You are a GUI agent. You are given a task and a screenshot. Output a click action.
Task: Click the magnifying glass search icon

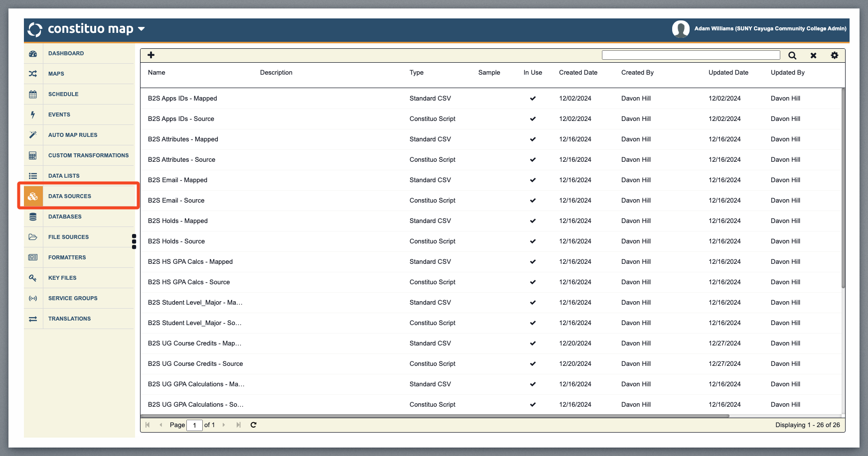pos(792,56)
